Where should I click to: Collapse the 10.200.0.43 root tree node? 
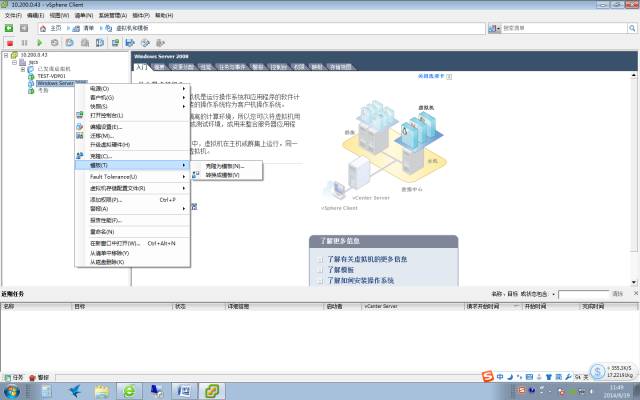[6, 55]
